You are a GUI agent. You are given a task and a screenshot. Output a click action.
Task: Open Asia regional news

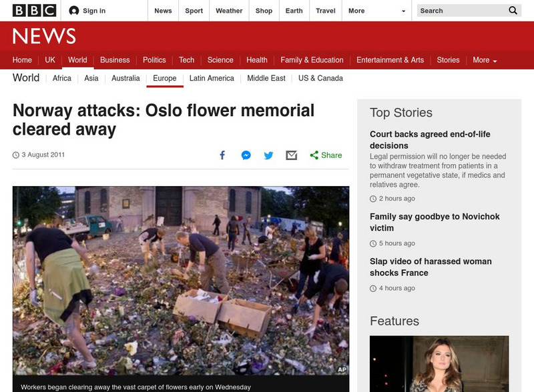point(91,78)
